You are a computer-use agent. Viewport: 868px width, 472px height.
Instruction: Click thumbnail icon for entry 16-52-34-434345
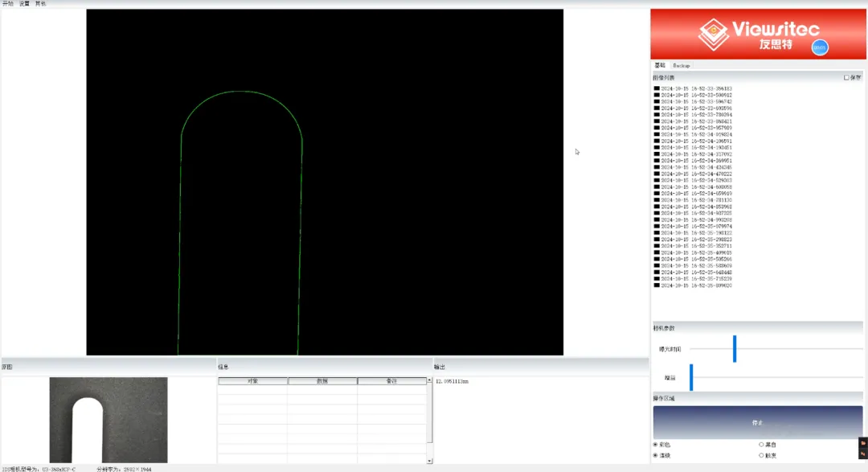[657, 167]
